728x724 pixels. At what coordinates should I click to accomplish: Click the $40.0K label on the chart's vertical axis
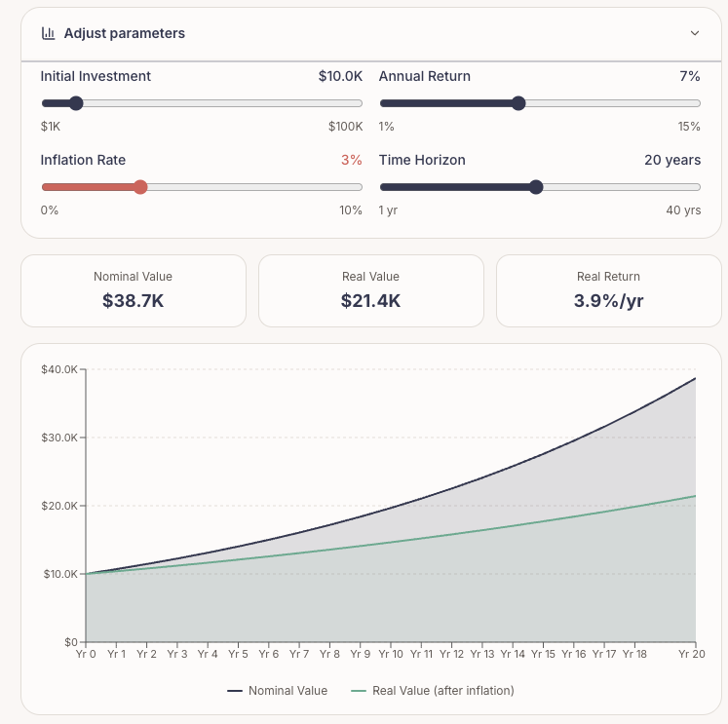click(59, 369)
